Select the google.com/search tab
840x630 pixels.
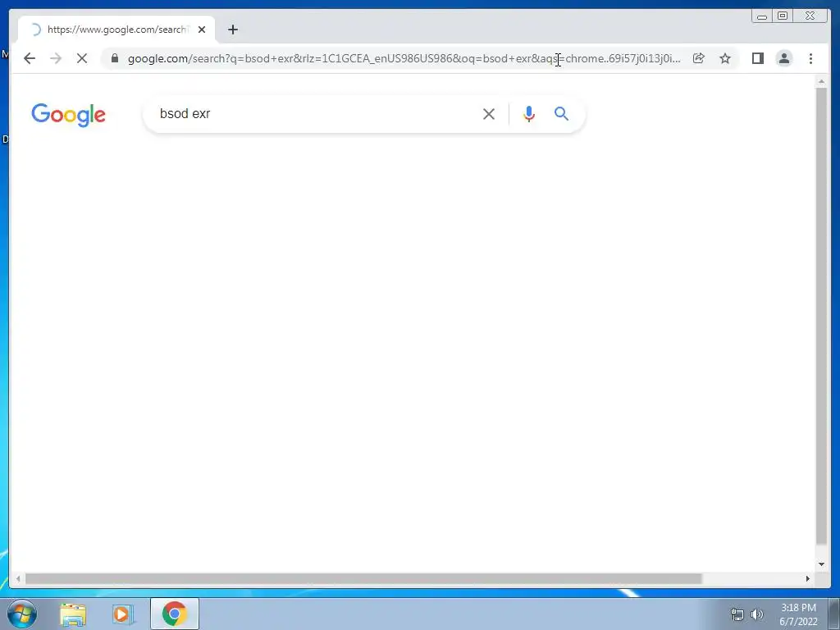click(116, 30)
